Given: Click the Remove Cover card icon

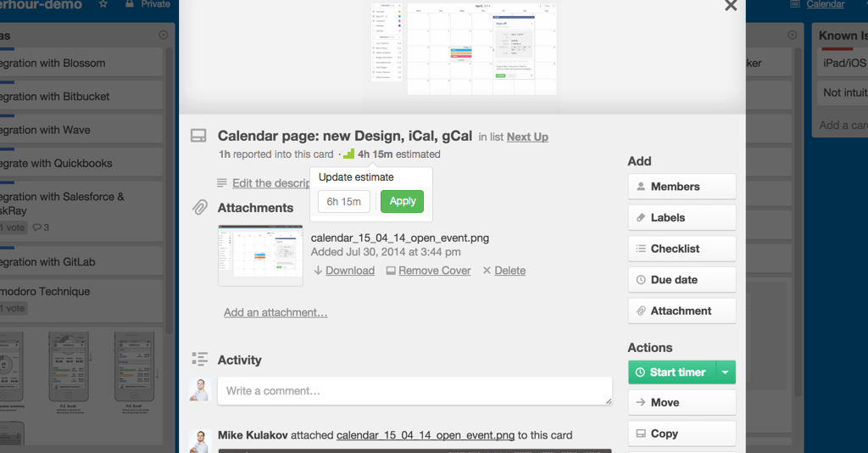Looking at the screenshot, I should [x=391, y=271].
